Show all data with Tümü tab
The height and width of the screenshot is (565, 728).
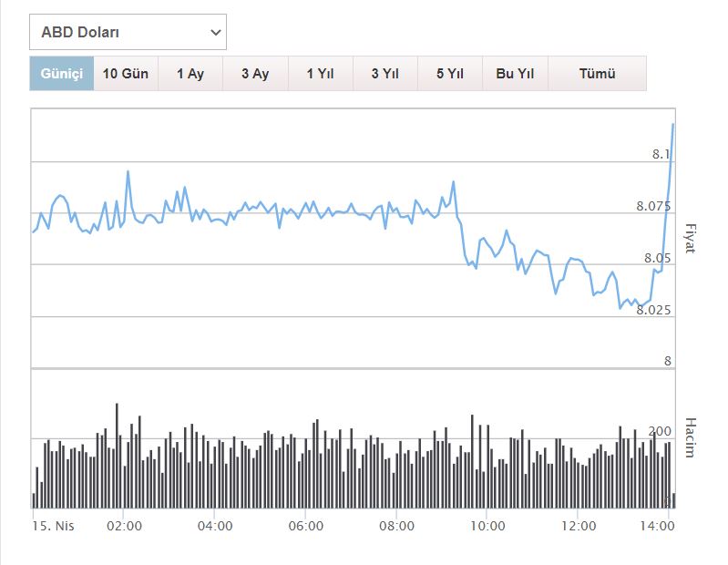tap(597, 74)
